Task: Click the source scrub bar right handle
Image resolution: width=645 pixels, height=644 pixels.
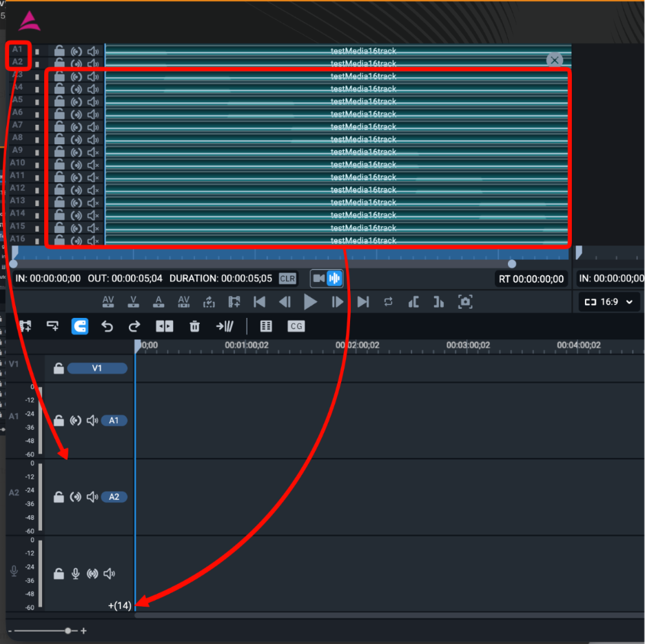Action: click(512, 264)
